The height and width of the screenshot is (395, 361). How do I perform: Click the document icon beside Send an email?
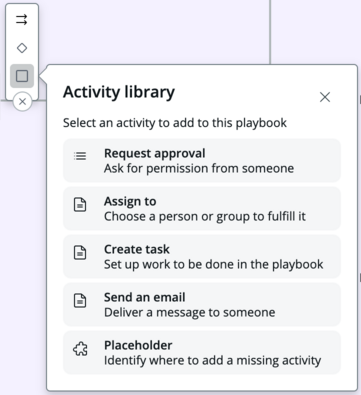(x=80, y=301)
